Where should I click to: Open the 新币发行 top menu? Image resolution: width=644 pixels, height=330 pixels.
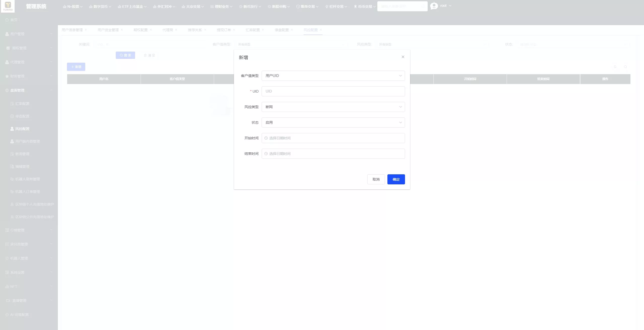click(250, 7)
